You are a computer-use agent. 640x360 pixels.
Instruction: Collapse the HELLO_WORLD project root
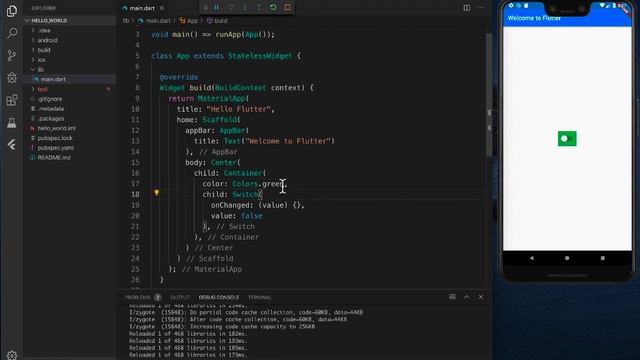click(49, 20)
